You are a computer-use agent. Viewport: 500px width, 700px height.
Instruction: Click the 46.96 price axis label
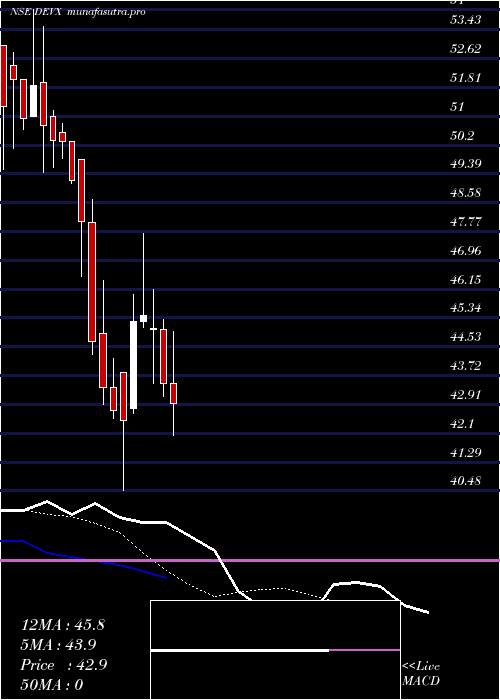point(466,251)
